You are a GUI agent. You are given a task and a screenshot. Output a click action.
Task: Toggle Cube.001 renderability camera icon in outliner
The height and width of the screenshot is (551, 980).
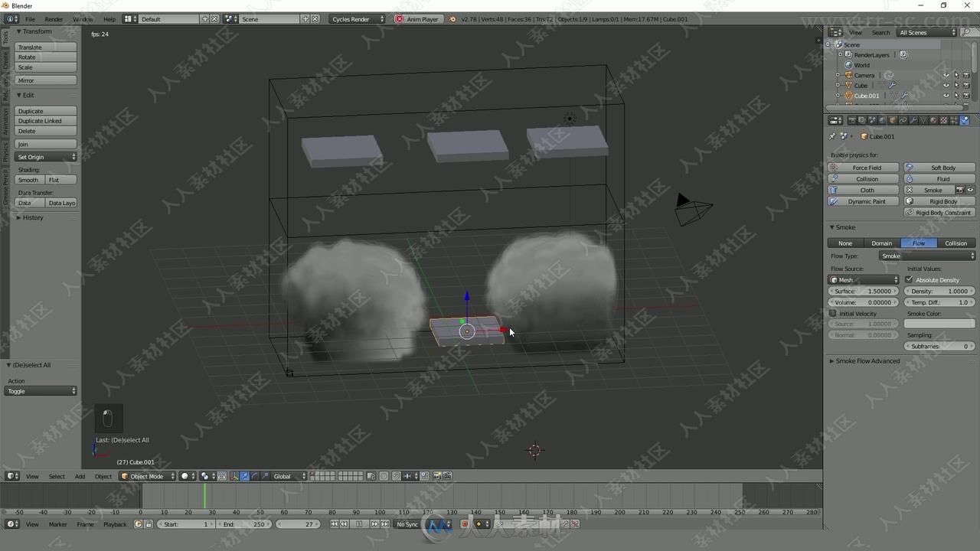[x=966, y=96]
